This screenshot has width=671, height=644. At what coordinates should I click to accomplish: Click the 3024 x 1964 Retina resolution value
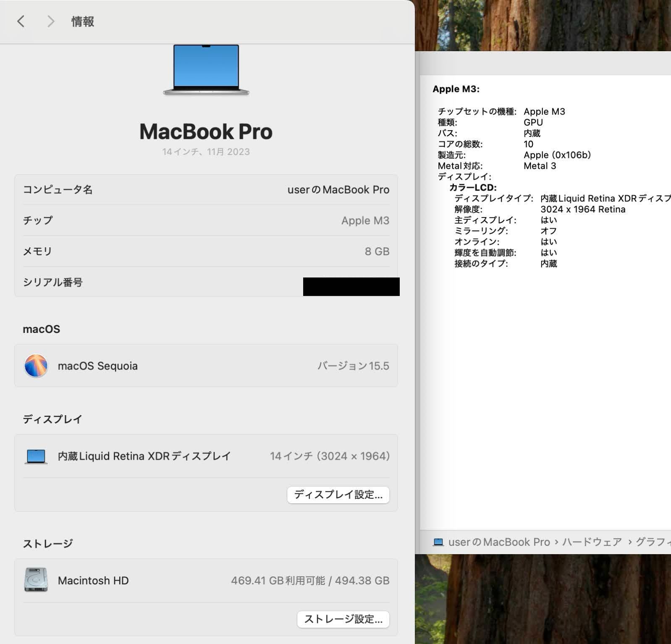pyautogui.click(x=583, y=209)
